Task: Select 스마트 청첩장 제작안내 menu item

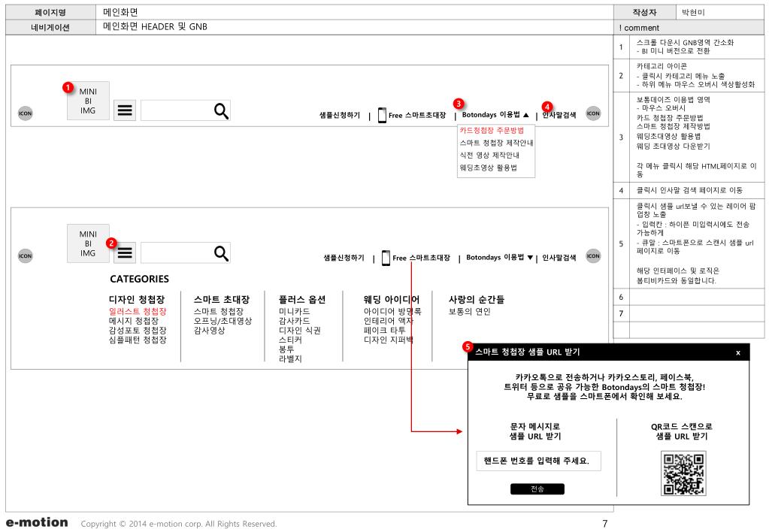Action: click(x=496, y=143)
